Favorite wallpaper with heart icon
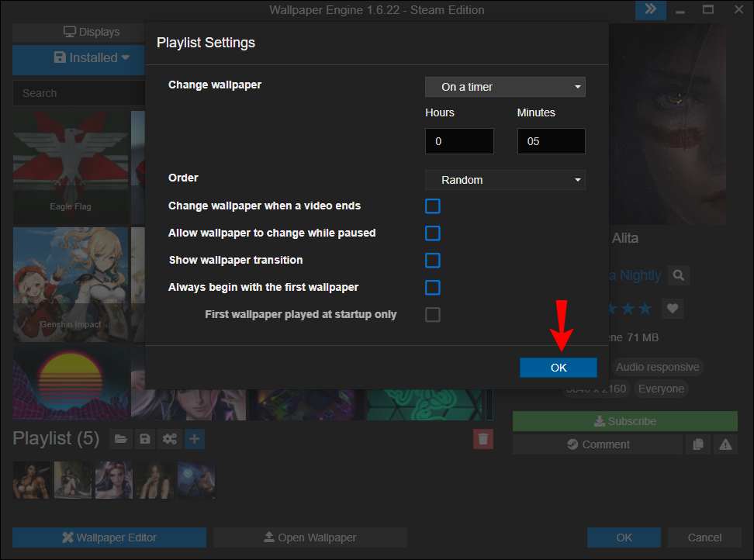 (673, 308)
